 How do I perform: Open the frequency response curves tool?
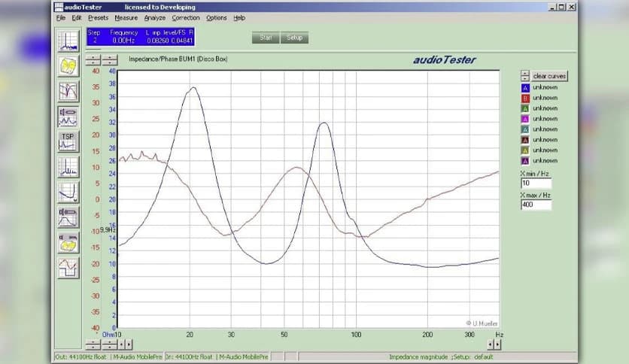pyautogui.click(x=68, y=92)
